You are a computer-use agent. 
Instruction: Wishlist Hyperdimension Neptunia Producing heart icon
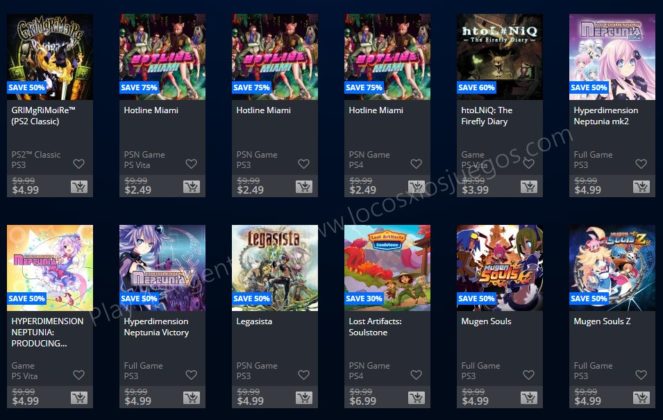click(x=79, y=375)
